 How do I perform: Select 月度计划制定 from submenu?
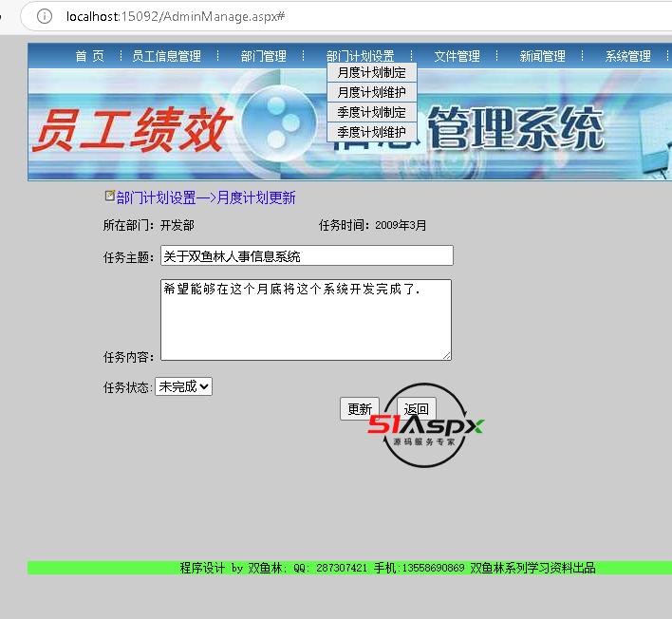click(x=371, y=72)
